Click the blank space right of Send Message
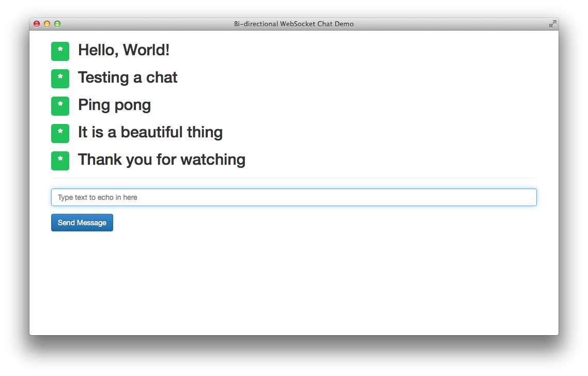This screenshot has height=376, width=588. click(x=320, y=223)
